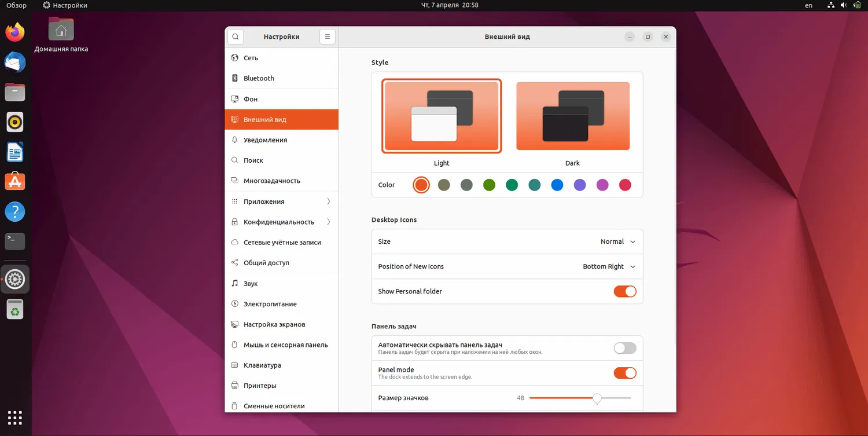Viewport: 868px width, 436px height.
Task: Click the volume icon in top bar
Action: point(844,5)
